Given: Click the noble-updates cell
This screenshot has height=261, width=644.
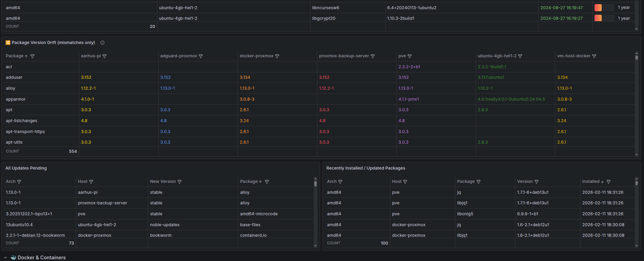Looking at the screenshot, I should pos(164,225).
